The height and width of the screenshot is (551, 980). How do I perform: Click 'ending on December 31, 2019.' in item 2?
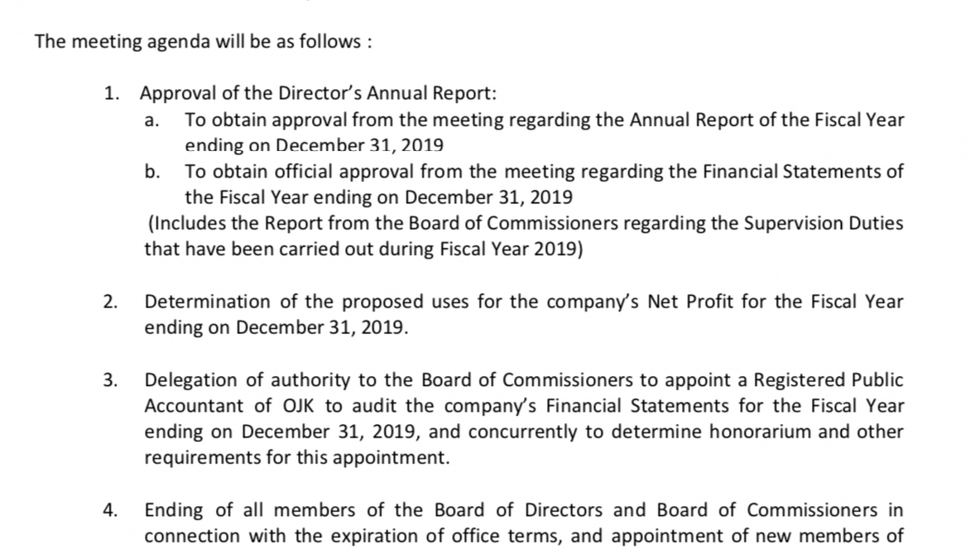276,328
